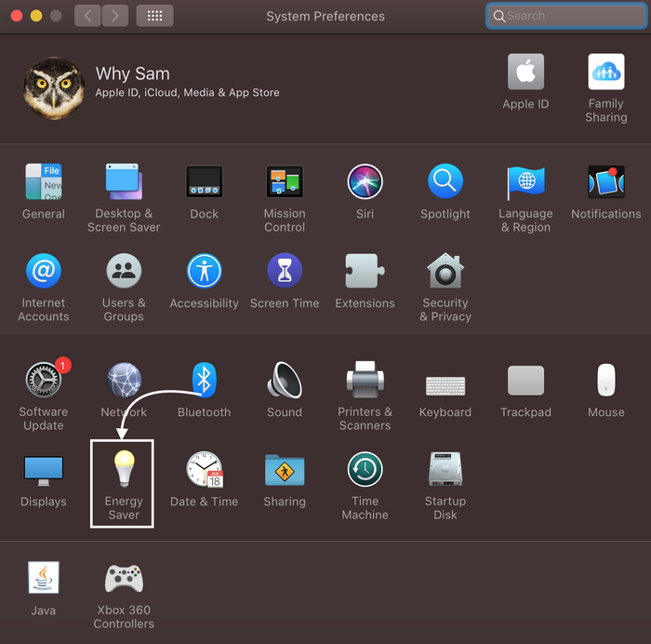Viewport: 651px width, 644px height.
Task: Click the owl profile picture
Action: pyautogui.click(x=54, y=88)
